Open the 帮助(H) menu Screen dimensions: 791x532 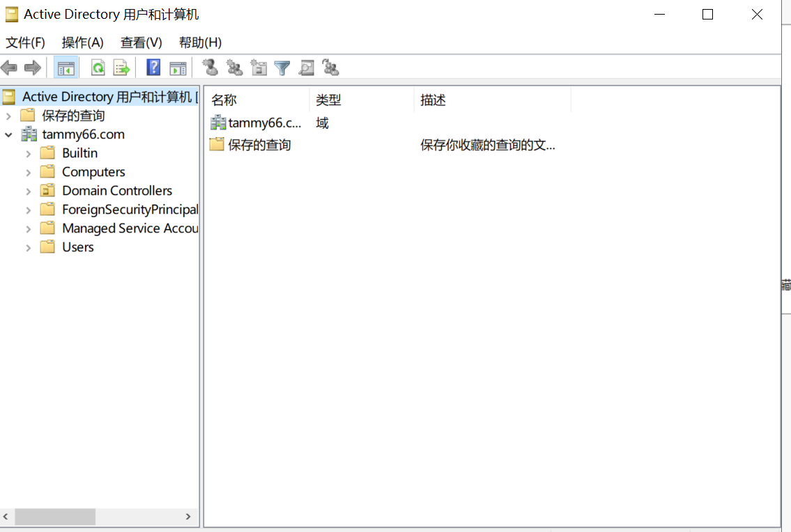pos(200,43)
